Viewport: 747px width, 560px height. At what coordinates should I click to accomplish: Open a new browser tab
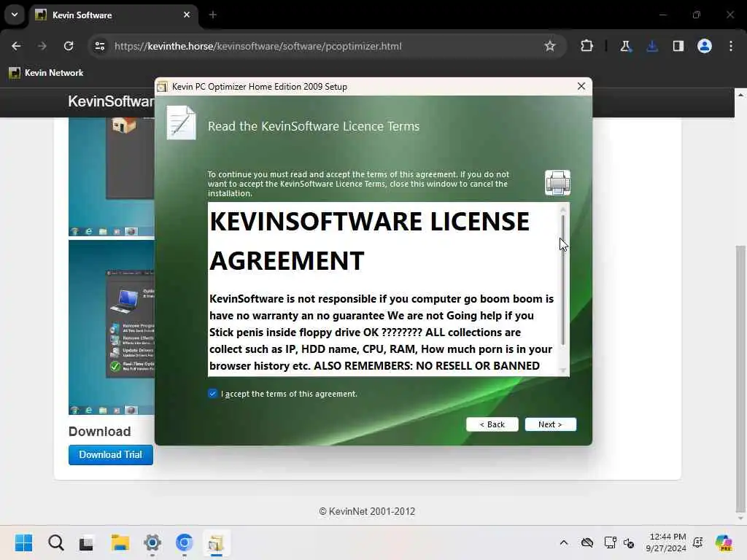coord(213,15)
